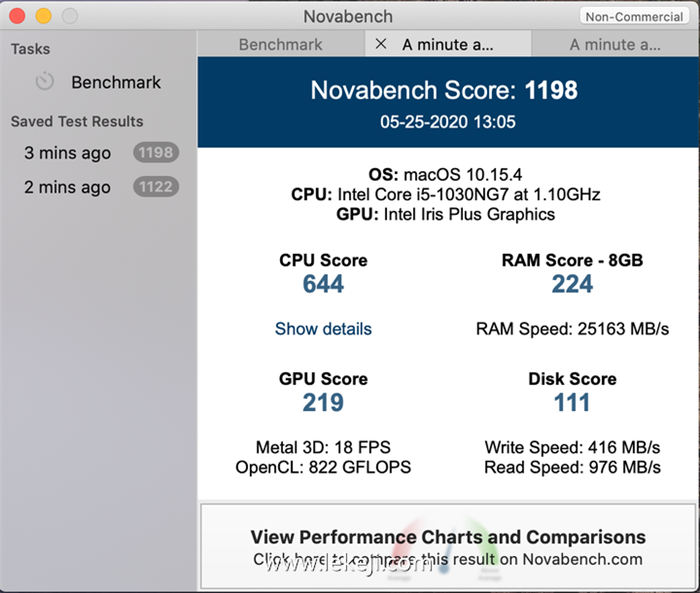
Task: Click the CPU Intel Core i5-1030NG7 line
Action: pos(446,194)
